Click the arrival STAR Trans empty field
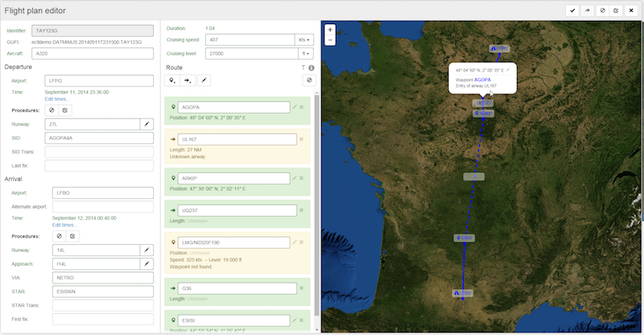This screenshot has height=335, width=644. [103, 305]
